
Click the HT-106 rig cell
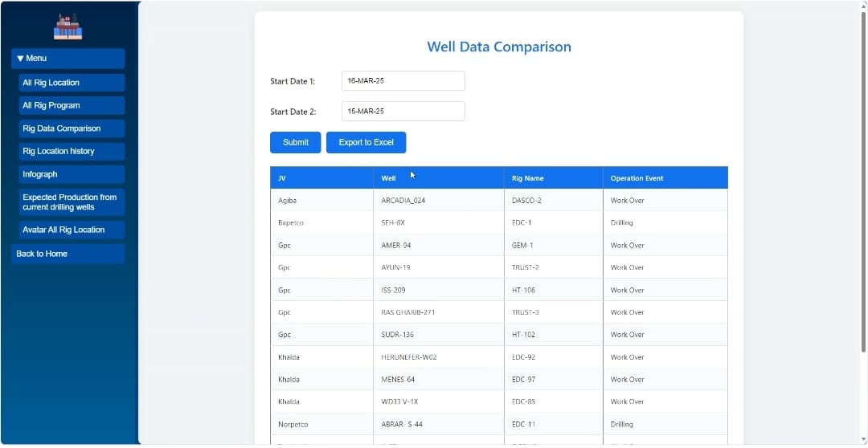[554, 290]
